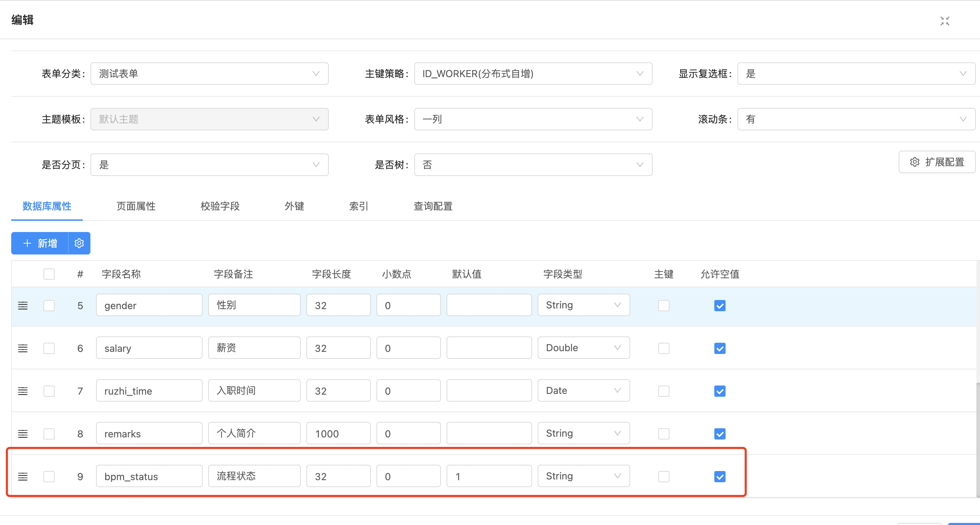980x525 pixels.
Task: Click the drag handle on the gender row
Action: 23,306
